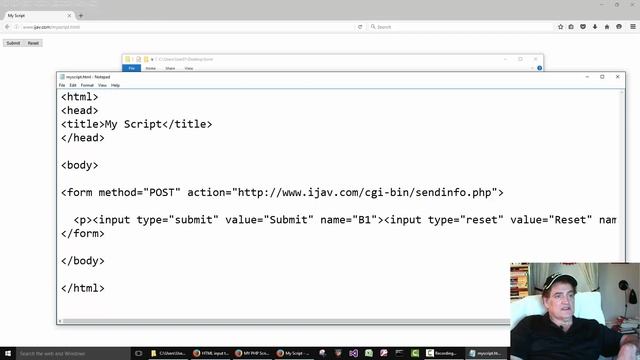Click the blue help icon in File Explorer
The height and width of the screenshot is (360, 640).
click(x=540, y=68)
